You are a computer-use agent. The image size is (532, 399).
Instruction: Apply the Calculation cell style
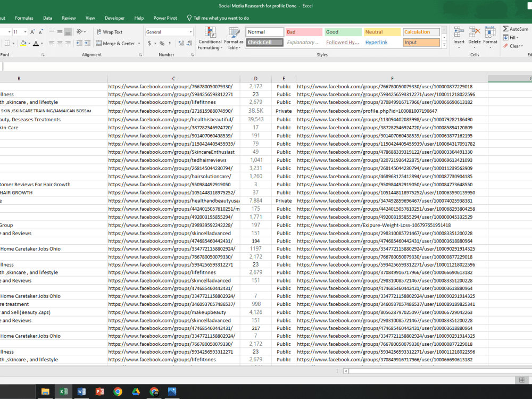[x=421, y=32]
